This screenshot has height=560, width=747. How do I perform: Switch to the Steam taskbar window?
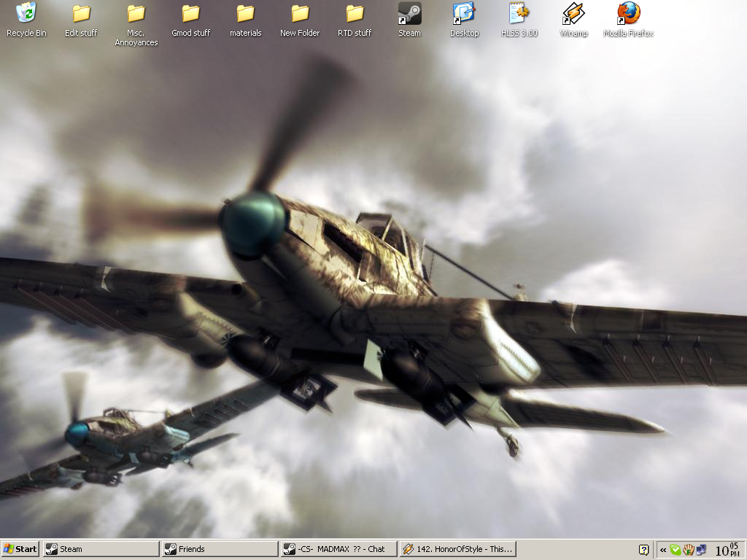(101, 549)
